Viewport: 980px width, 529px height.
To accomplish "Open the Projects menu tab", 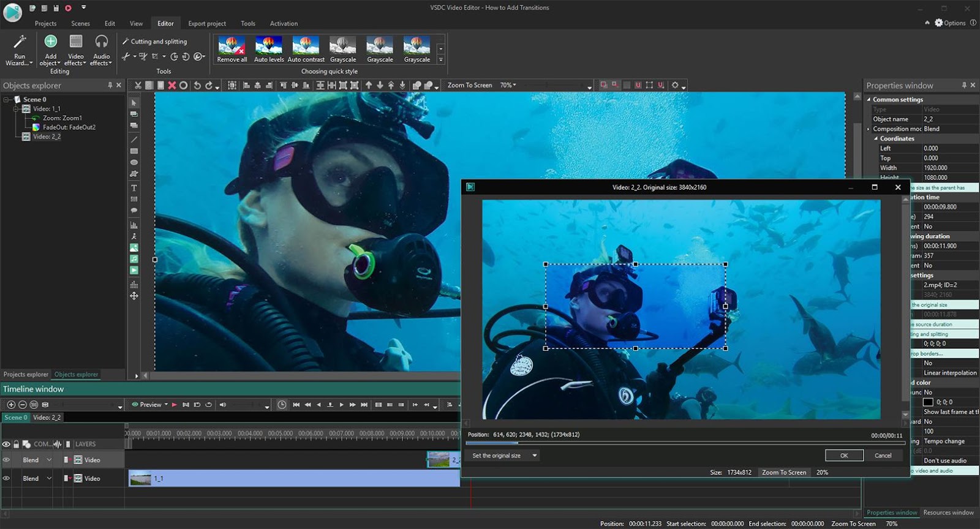I will click(45, 23).
